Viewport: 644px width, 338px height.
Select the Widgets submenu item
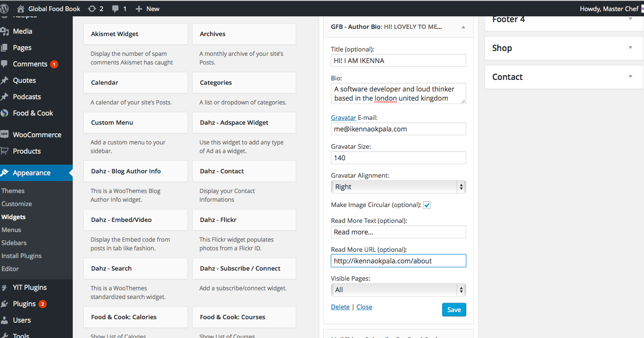(13, 217)
